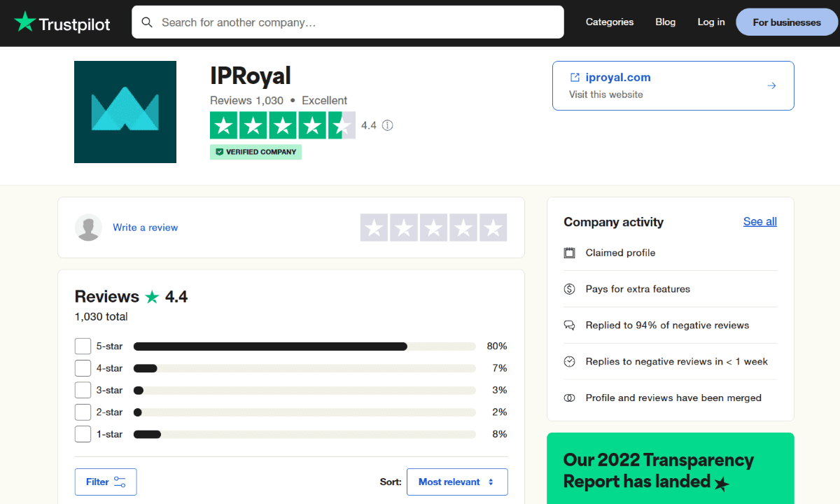Screen dimensions: 840x504
Task: Click the green TrustScore stars
Action: tap(283, 125)
